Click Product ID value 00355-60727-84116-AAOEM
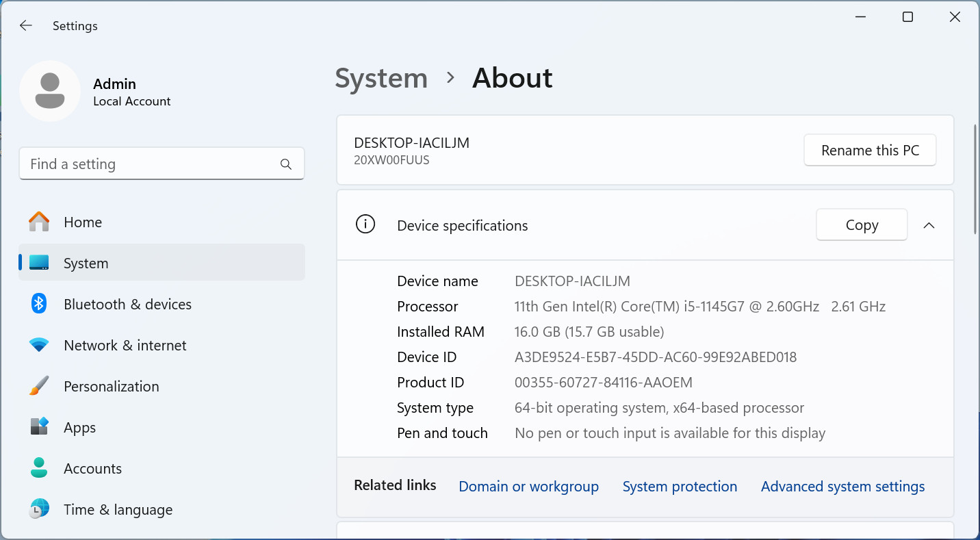Image resolution: width=980 pixels, height=540 pixels. pyautogui.click(x=604, y=383)
